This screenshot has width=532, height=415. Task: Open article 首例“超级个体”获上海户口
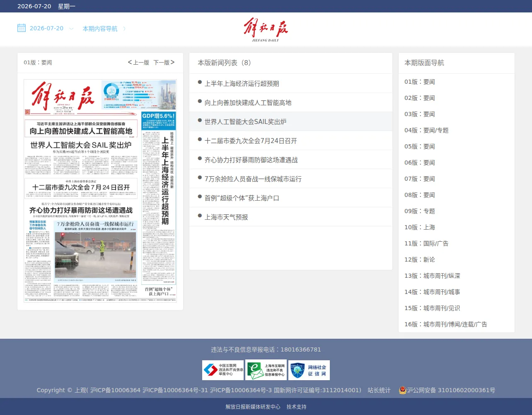coord(242,198)
